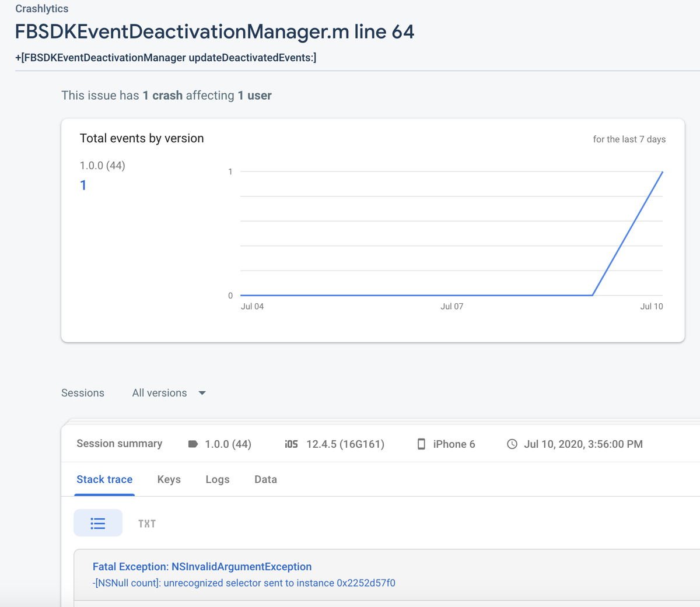Click the clock icon next to the session timestamp

(x=512, y=444)
